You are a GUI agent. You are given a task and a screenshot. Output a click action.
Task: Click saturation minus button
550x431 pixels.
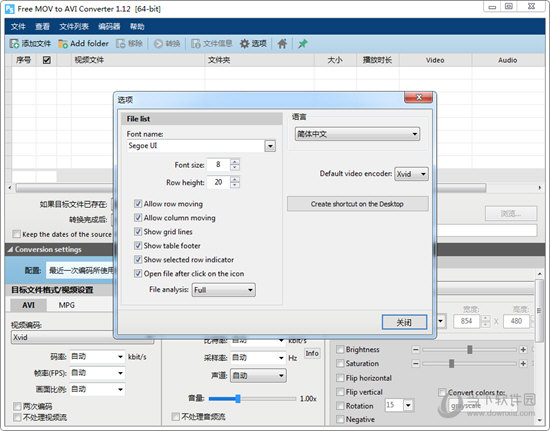[x=415, y=364]
